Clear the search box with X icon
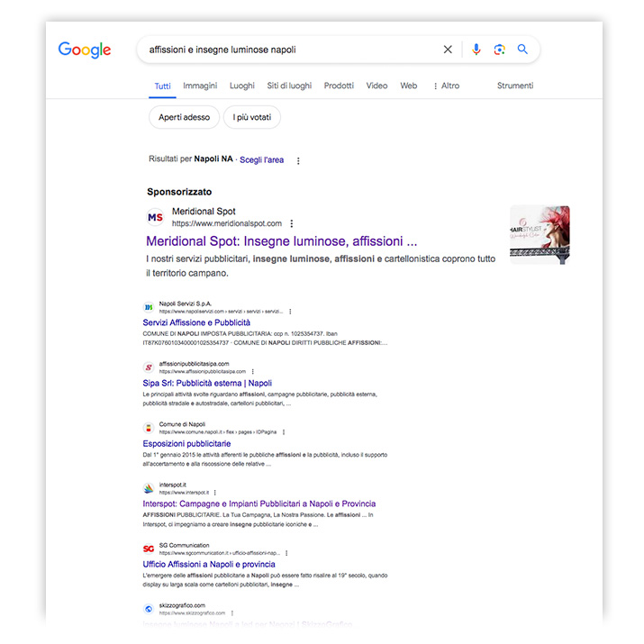Screen dimensions: 644x644 [x=448, y=50]
